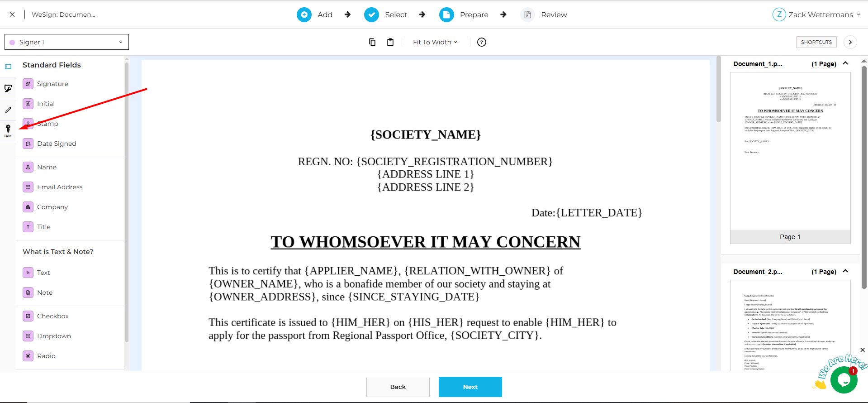Open the Signer 1 dropdown

(66, 42)
